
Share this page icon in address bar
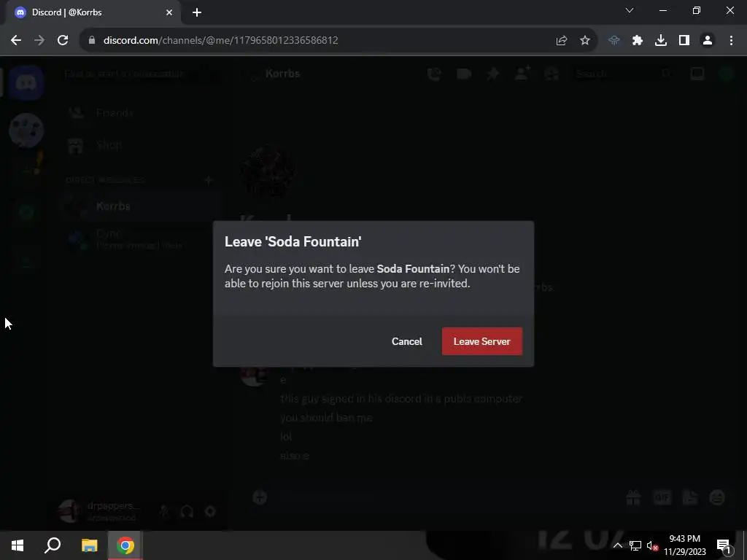562,41
